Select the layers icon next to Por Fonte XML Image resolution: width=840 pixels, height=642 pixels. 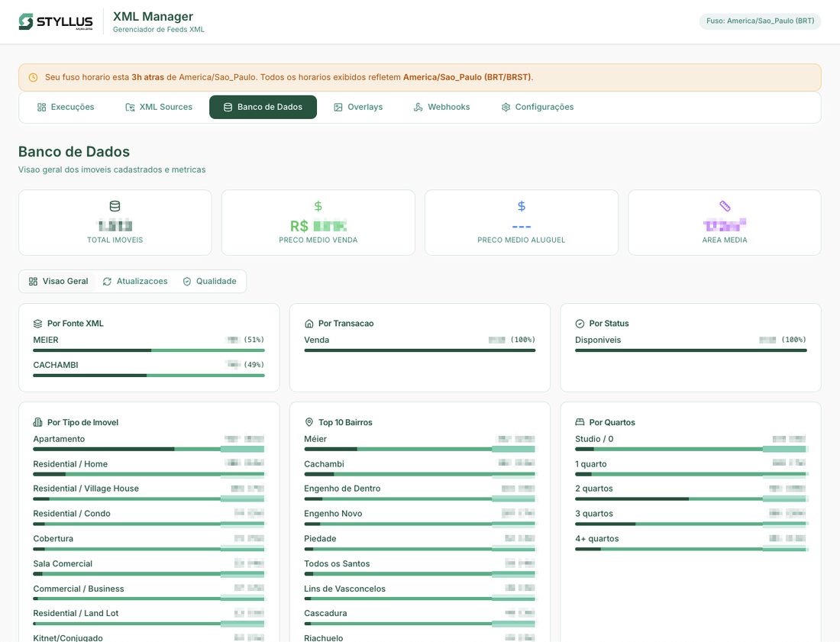click(37, 323)
